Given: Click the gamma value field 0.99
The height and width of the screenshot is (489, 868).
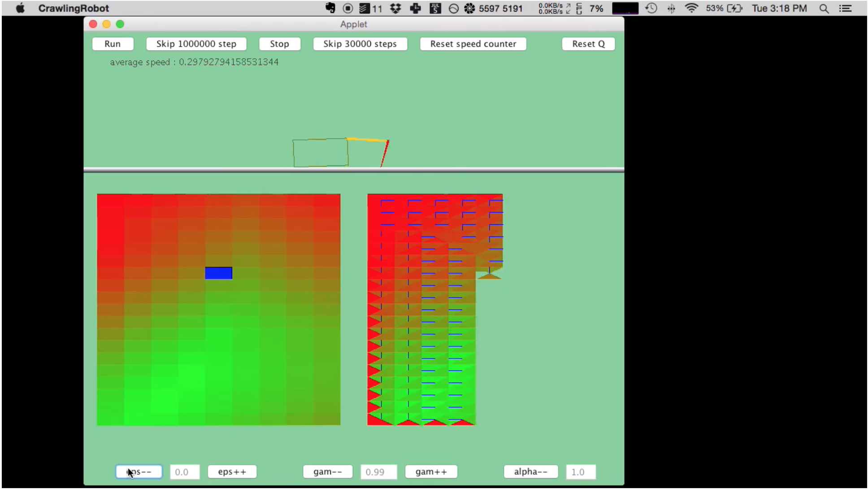Looking at the screenshot, I should [x=378, y=472].
